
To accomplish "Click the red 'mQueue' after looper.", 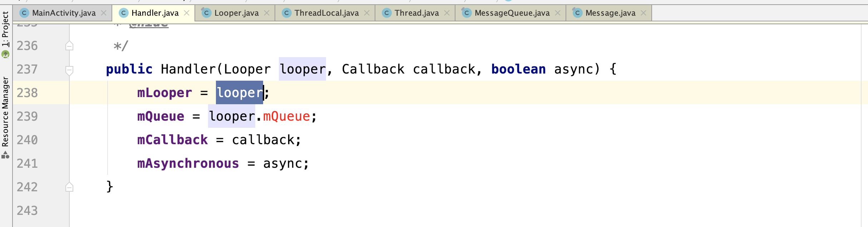I will click(x=287, y=116).
